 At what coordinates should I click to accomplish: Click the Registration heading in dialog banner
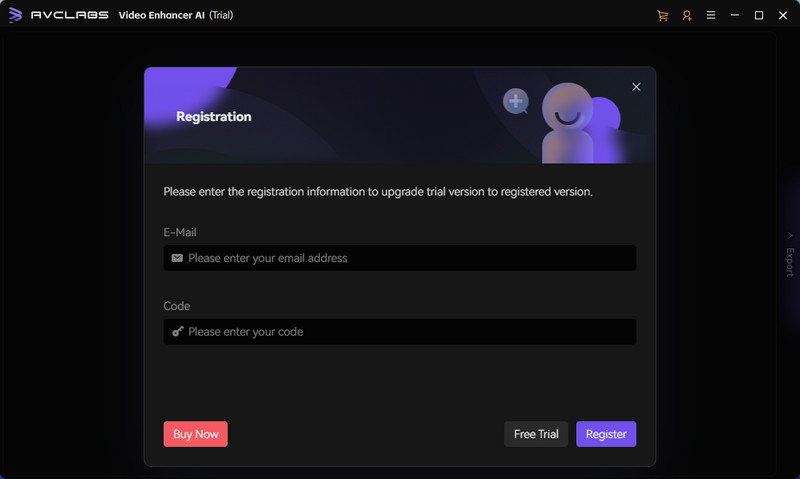214,117
